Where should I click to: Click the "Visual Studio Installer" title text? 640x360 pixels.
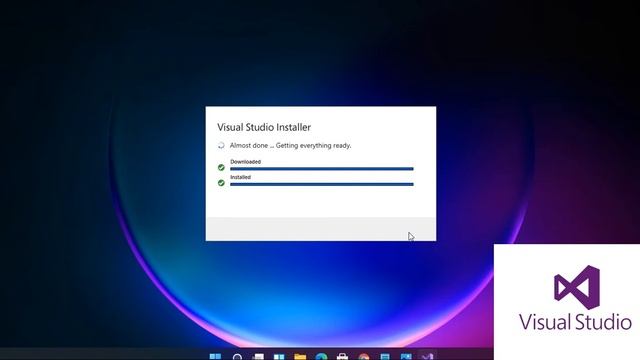(x=264, y=127)
